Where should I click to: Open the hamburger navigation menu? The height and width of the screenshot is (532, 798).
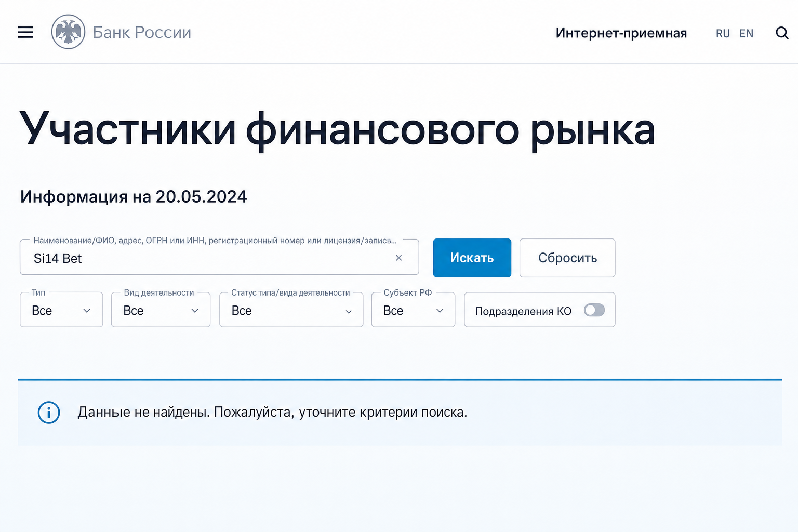(25, 32)
